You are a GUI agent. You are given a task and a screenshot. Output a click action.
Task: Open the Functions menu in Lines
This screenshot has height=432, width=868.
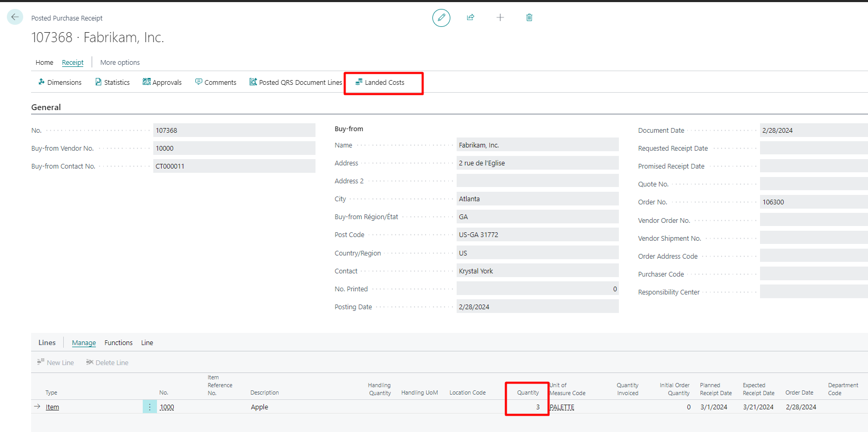[119, 342]
